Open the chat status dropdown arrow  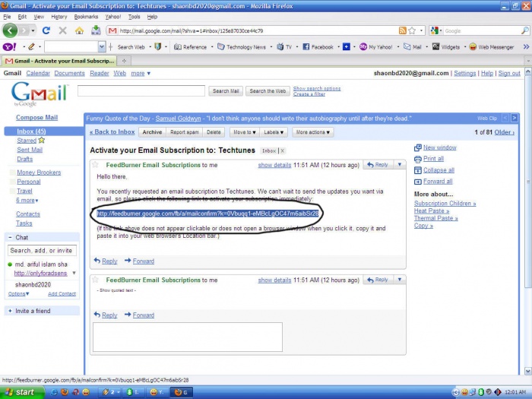(74, 273)
